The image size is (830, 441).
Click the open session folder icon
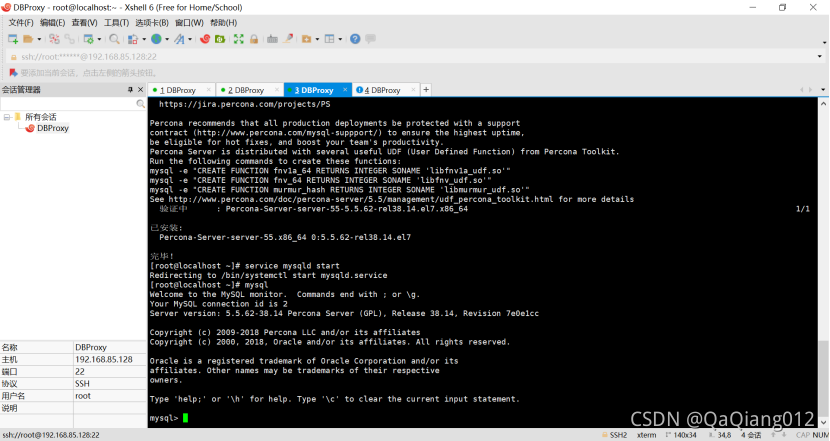coord(29,39)
